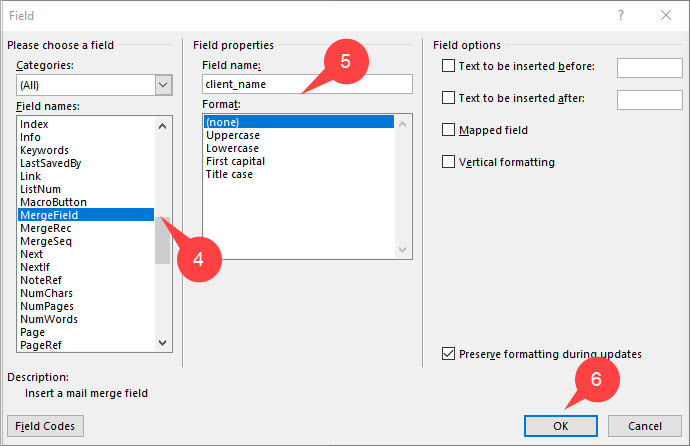The image size is (690, 446).
Task: Choose MergeRec from the Field names list
Action: [45, 228]
